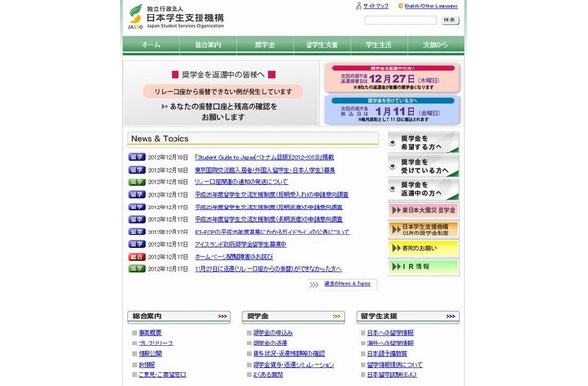The image size is (588, 386).
Task: Click the double-arrow icon on 寄附のお願い banner
Action: pos(396,248)
